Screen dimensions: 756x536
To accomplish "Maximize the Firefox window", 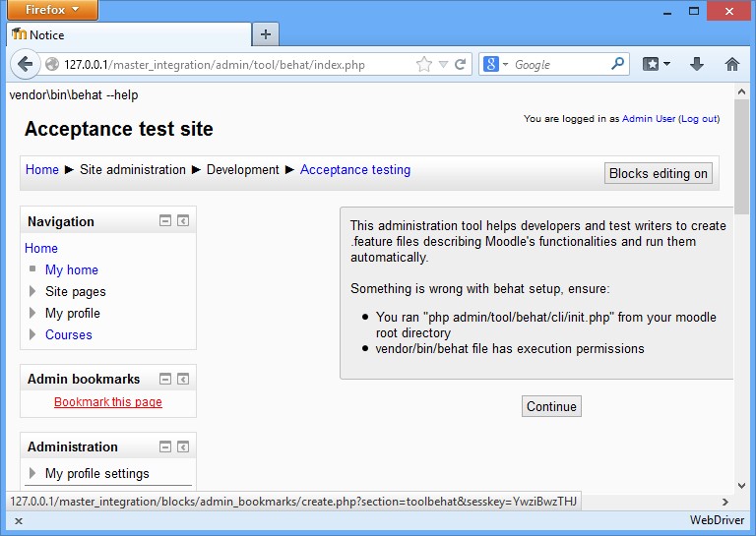I will [x=694, y=11].
